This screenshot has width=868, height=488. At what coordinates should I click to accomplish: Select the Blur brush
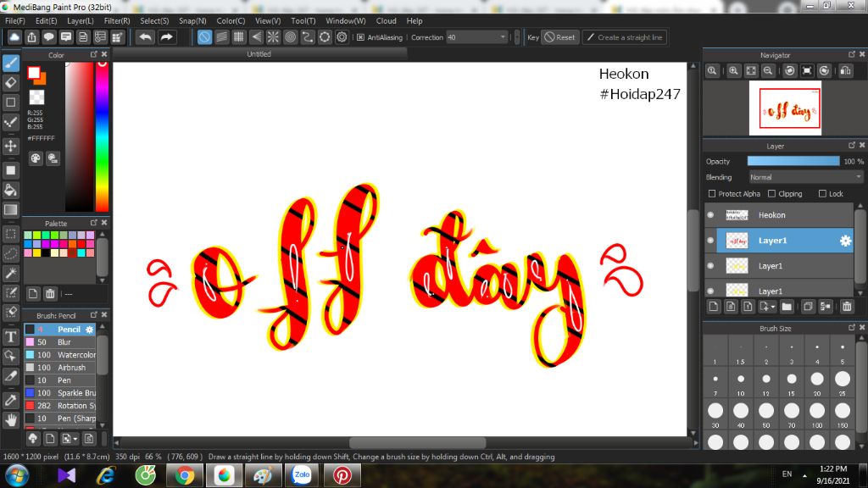(60, 342)
